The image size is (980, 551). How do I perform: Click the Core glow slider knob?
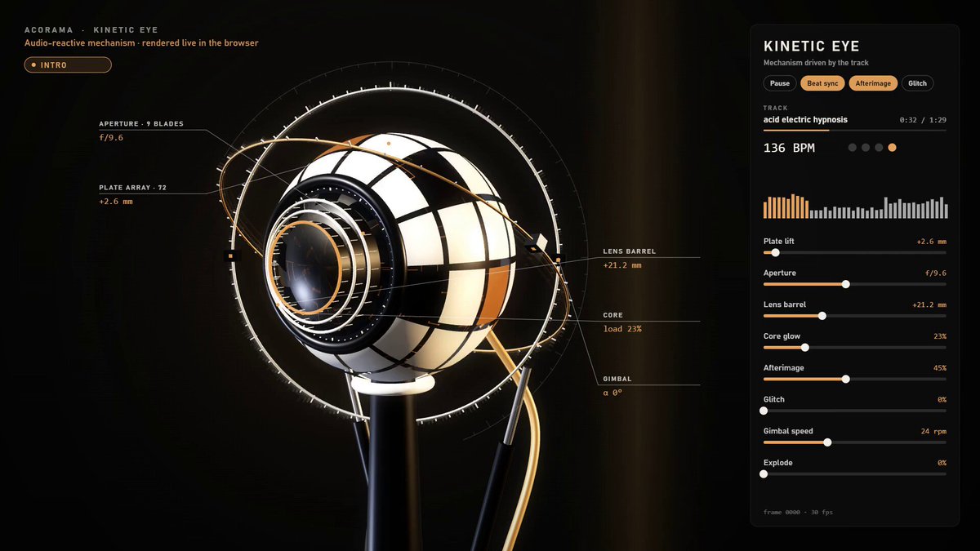[x=805, y=348]
